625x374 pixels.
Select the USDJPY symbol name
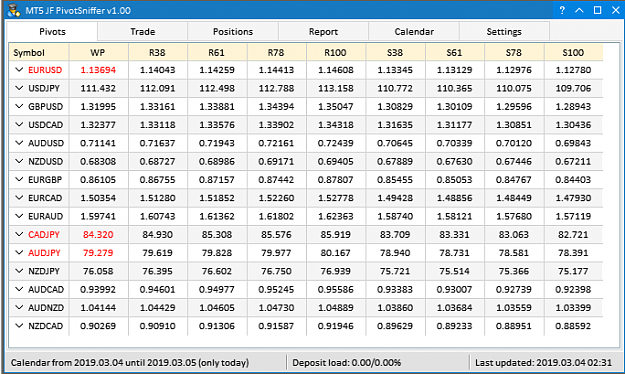click(44, 89)
